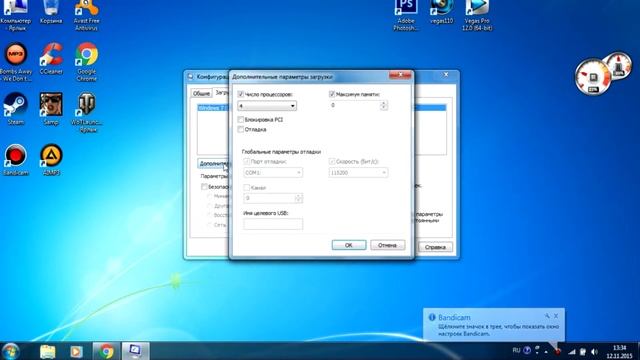The height and width of the screenshot is (360, 640).
Task: Close the boot options dialog
Action: click(x=400, y=75)
